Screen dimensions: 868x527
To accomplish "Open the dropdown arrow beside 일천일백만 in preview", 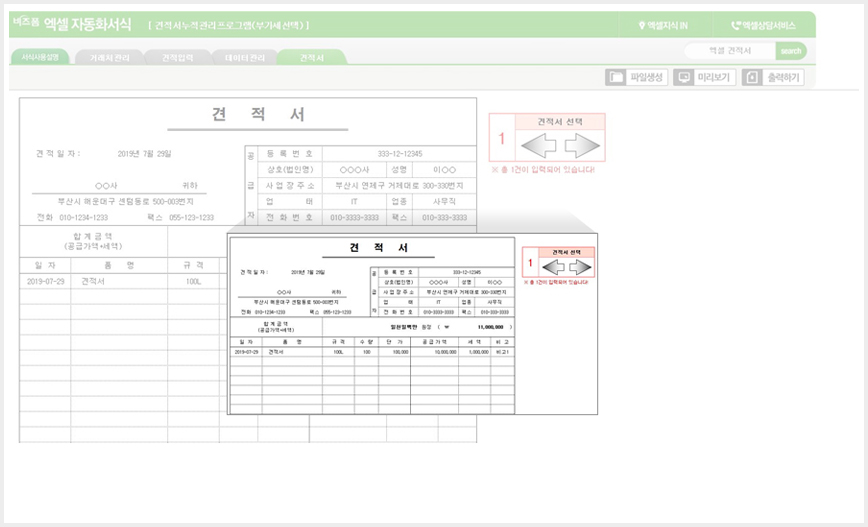I will pos(446,327).
